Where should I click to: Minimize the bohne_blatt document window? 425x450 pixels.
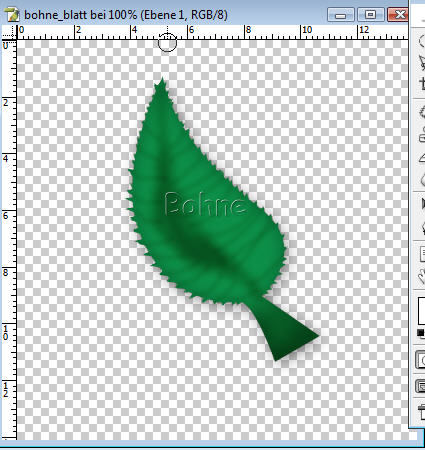click(341, 15)
